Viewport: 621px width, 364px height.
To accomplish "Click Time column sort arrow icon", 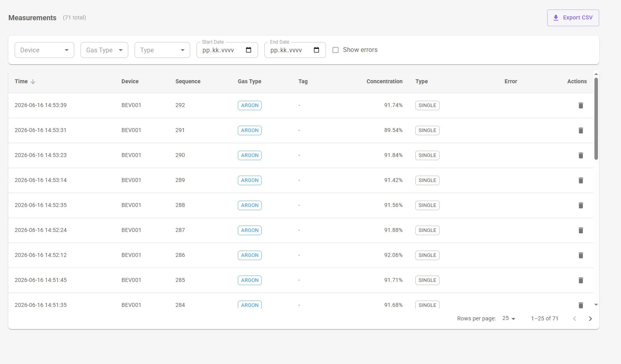I will pos(33,82).
